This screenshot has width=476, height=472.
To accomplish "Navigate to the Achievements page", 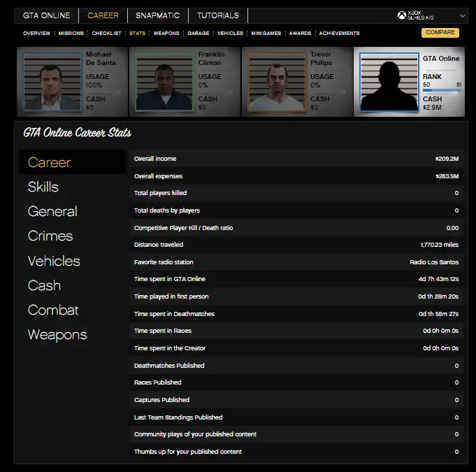I will pos(339,33).
